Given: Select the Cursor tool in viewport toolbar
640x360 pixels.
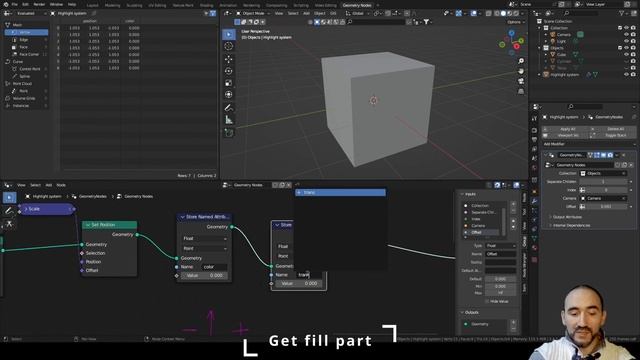Looking at the screenshot, I should (x=229, y=46).
